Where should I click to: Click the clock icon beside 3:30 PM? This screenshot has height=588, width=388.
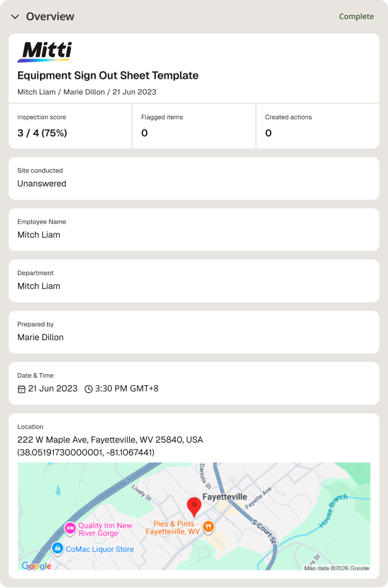[x=89, y=389]
